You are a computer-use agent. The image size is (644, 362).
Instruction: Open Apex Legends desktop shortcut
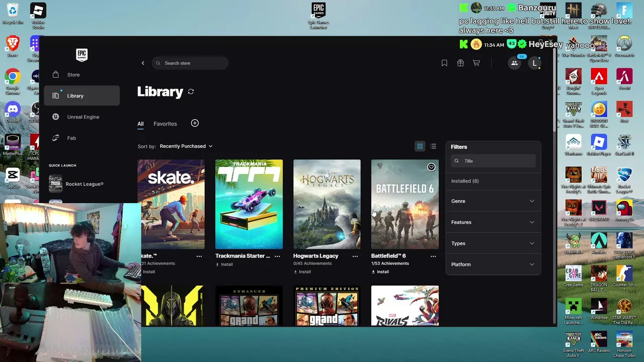coord(599,81)
